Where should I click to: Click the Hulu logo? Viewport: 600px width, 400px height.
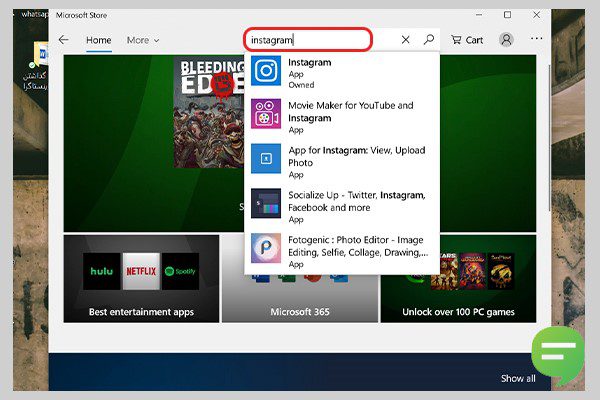(x=101, y=271)
